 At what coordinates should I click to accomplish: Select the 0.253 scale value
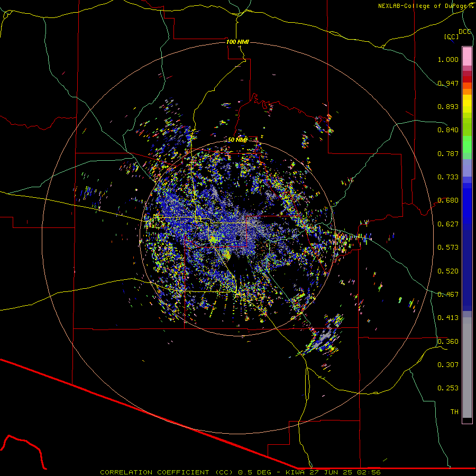pyautogui.click(x=448, y=388)
